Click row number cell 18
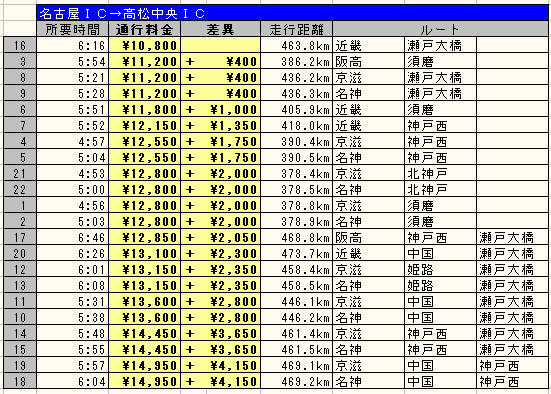551x394 pixels. [20, 381]
